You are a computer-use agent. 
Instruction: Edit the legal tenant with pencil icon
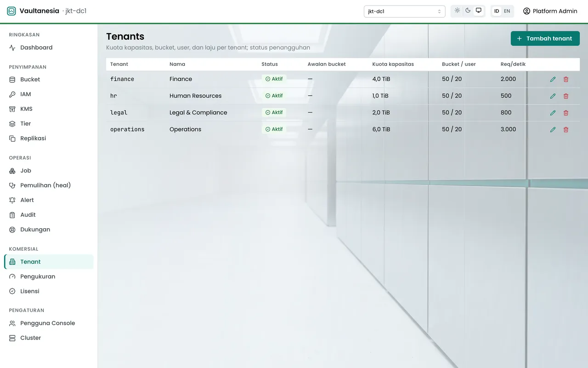click(x=553, y=113)
